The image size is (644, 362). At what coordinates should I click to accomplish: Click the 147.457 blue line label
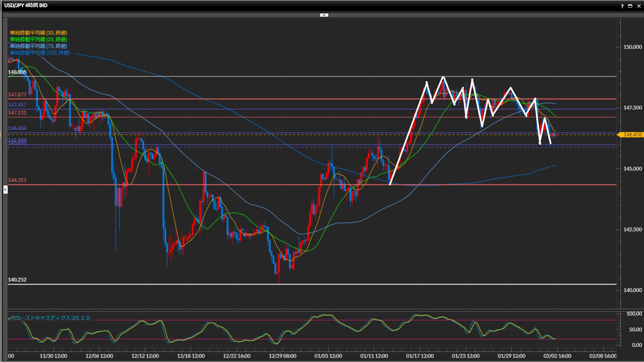[17, 105]
